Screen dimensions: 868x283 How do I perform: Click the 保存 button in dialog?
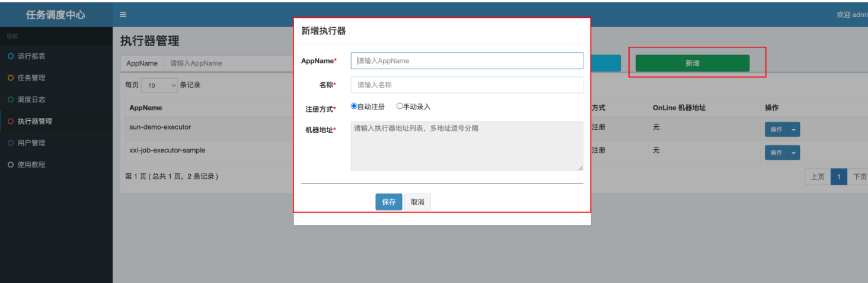[388, 202]
